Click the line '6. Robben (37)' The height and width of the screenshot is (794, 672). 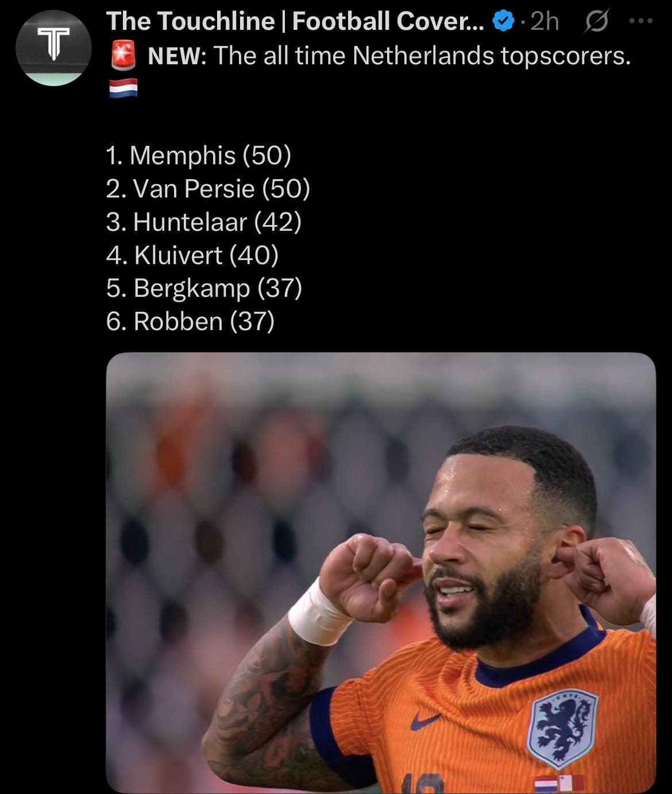click(190, 322)
